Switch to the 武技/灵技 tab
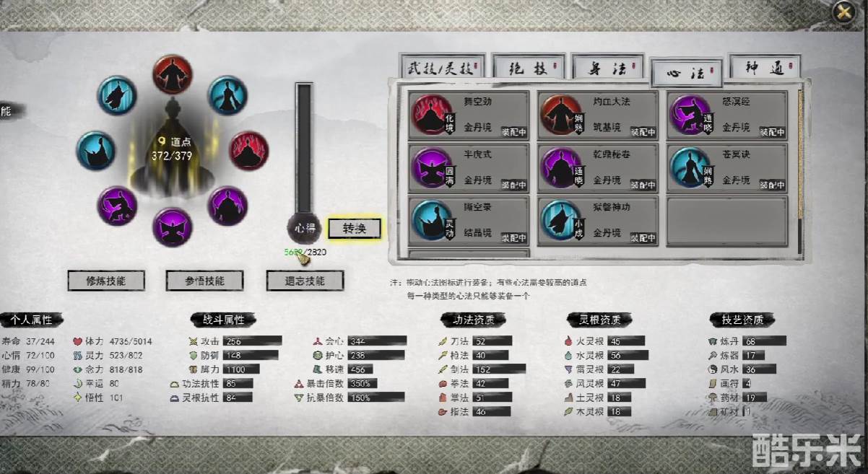This screenshot has height=474, width=868. click(439, 69)
